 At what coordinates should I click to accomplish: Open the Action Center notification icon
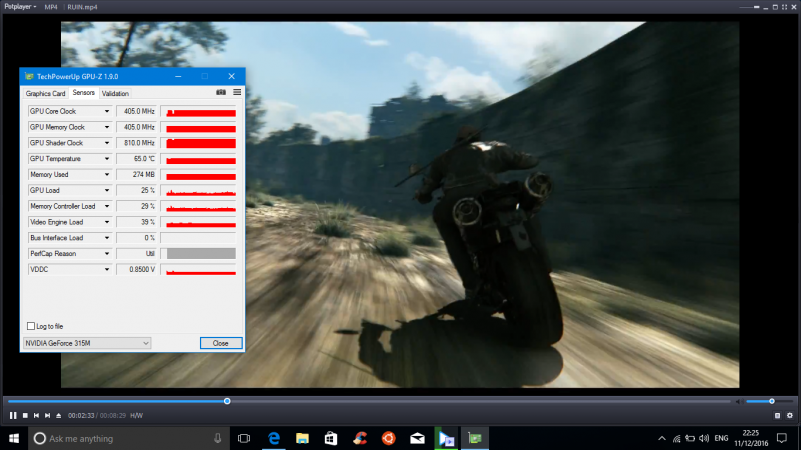pos(782,438)
